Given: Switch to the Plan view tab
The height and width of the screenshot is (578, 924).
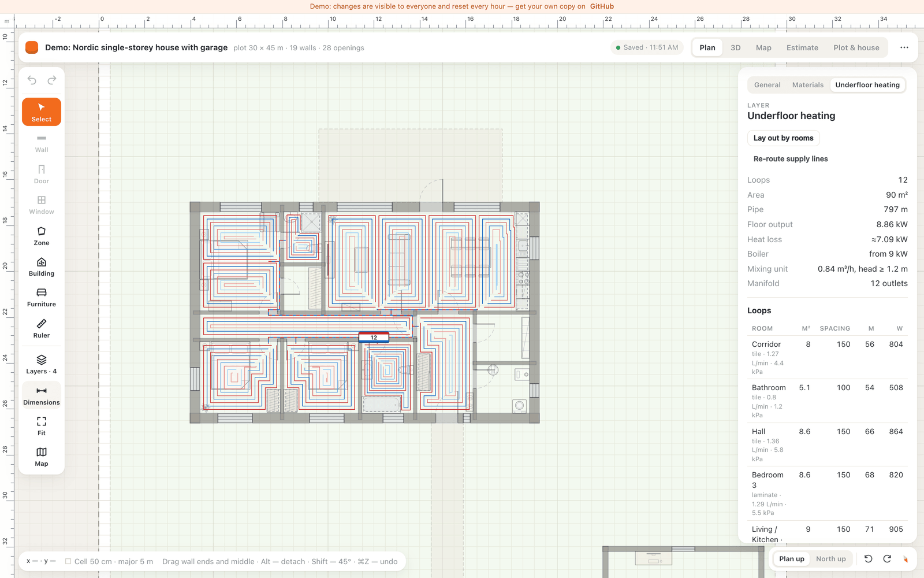Looking at the screenshot, I should pyautogui.click(x=707, y=47).
